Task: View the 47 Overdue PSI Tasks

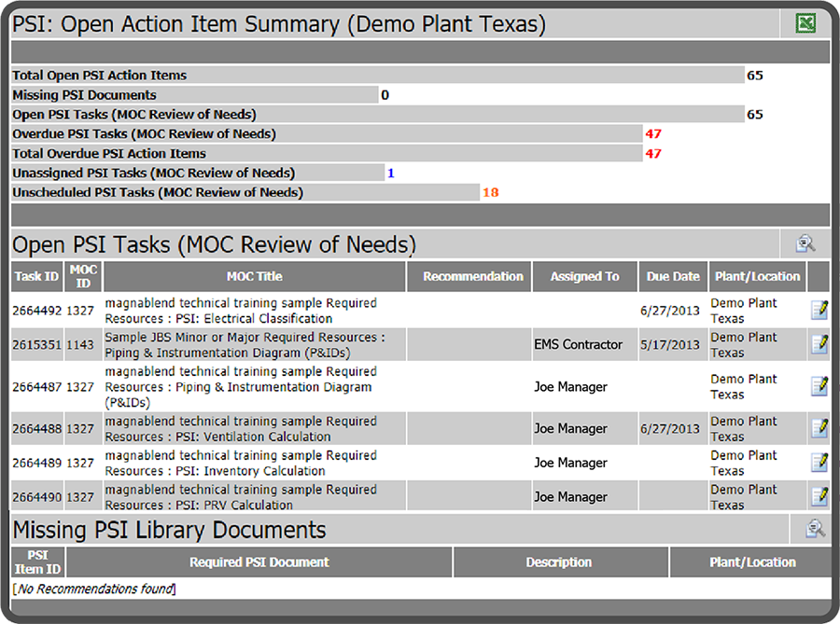Action: tap(653, 133)
